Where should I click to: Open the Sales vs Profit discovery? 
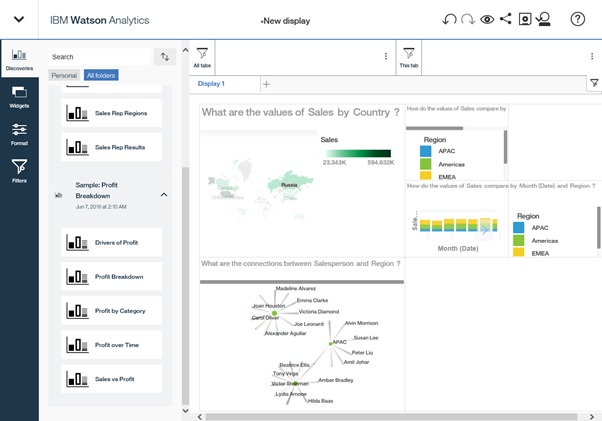(x=111, y=379)
